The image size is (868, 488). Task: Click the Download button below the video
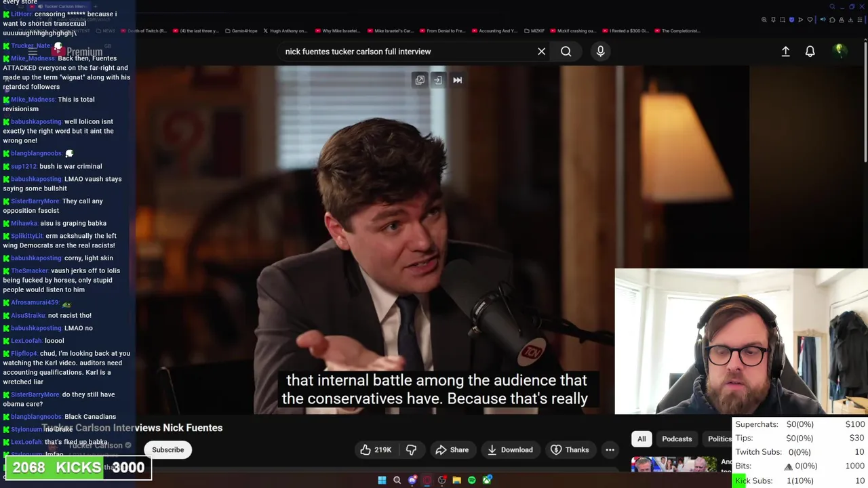(x=510, y=449)
